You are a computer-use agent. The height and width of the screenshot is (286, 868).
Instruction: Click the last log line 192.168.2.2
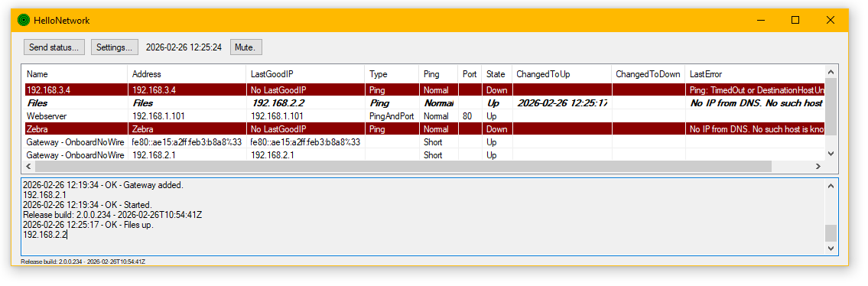45,235
